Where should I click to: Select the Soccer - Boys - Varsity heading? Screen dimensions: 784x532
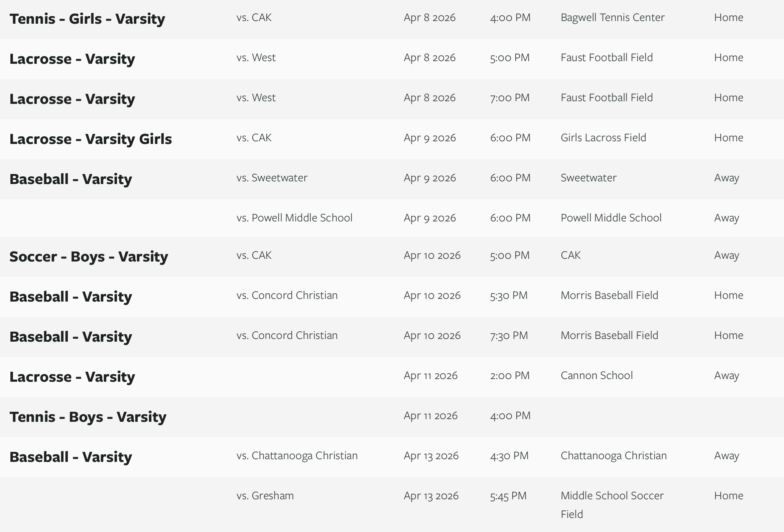point(88,256)
